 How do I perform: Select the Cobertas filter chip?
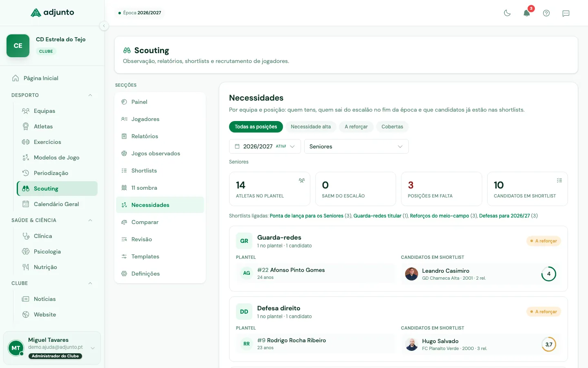click(392, 127)
